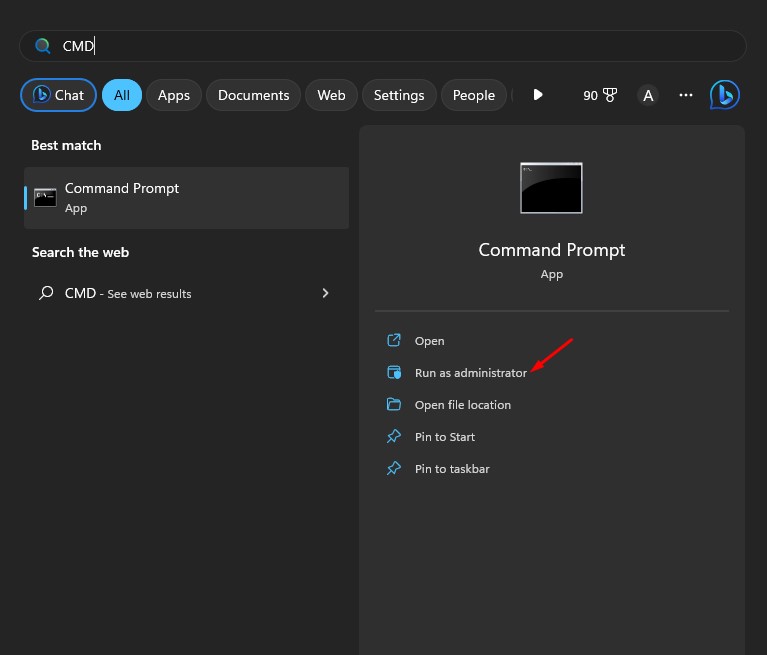Viewport: 767px width, 655px height.
Task: Open Bing Chat filter
Action: pos(58,95)
